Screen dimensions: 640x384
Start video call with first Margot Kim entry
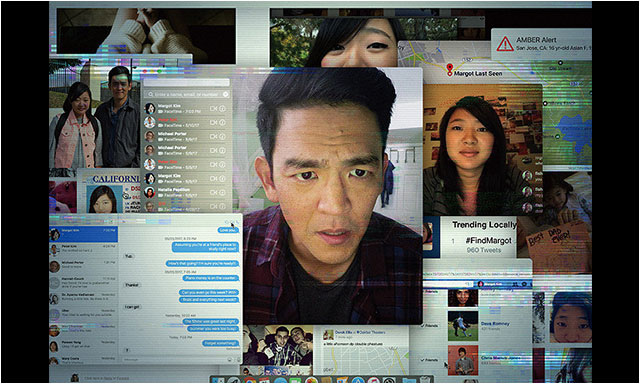click(213, 109)
